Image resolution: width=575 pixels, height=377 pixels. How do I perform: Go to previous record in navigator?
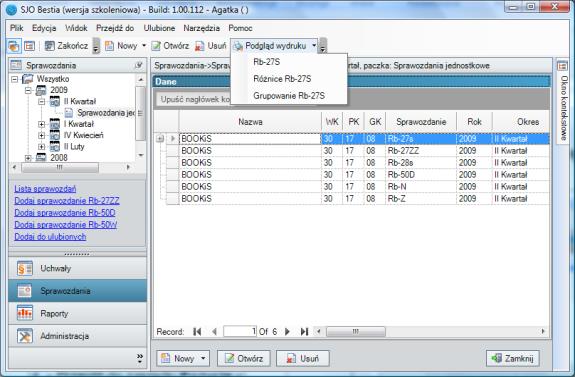click(214, 332)
